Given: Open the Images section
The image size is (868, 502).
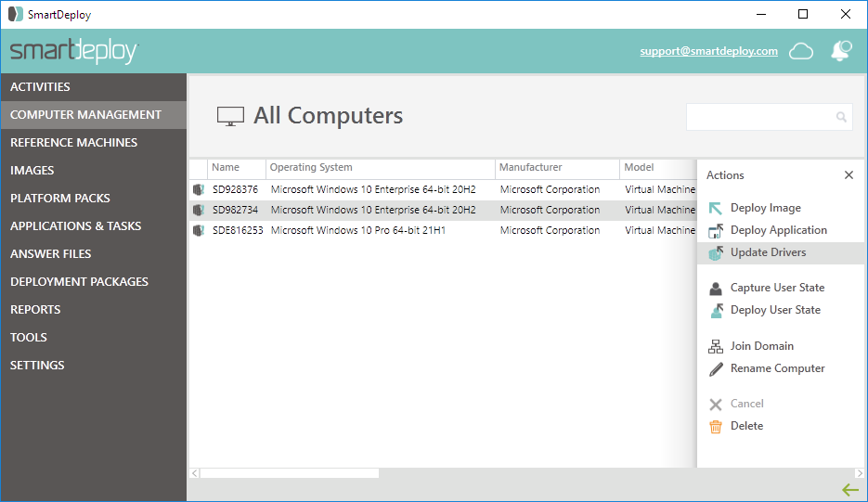Looking at the screenshot, I should coord(93,171).
